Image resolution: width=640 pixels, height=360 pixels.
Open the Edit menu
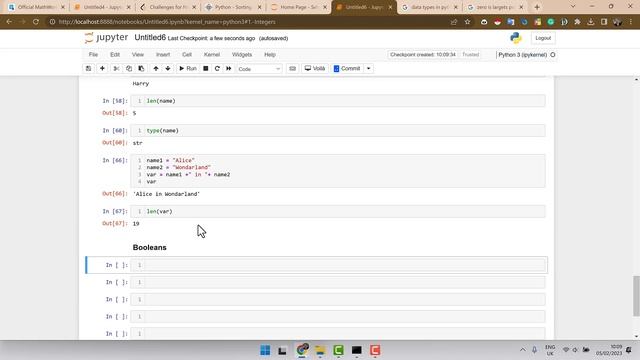tap(115, 55)
